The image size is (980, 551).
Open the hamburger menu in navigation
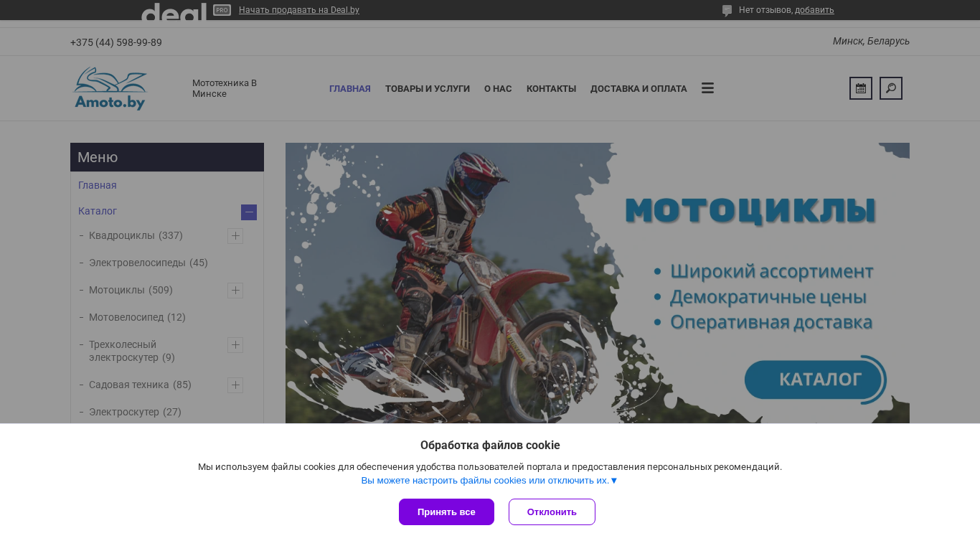tap(707, 88)
